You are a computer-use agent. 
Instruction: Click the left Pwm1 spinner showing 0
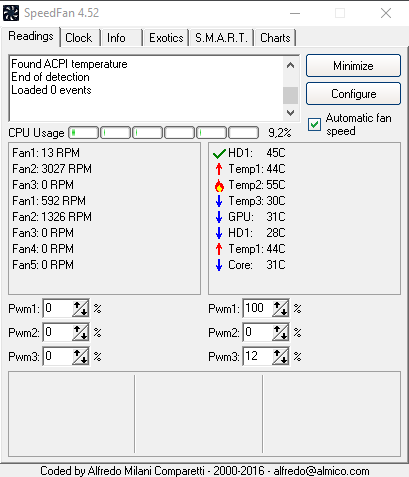(x=80, y=309)
